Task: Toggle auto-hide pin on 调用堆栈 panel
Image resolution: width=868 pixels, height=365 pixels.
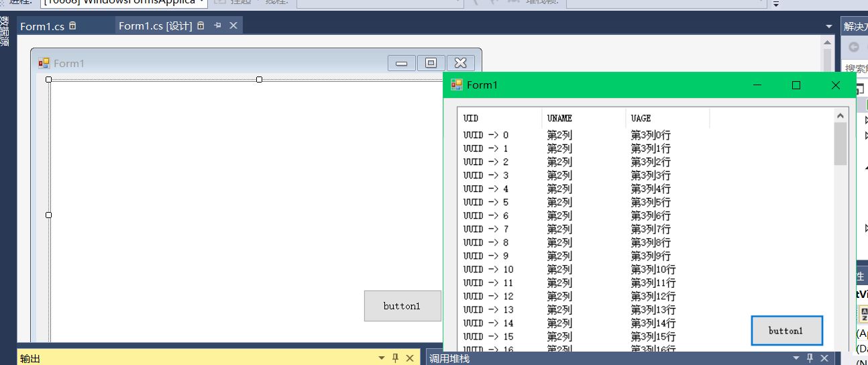Action: click(810, 358)
